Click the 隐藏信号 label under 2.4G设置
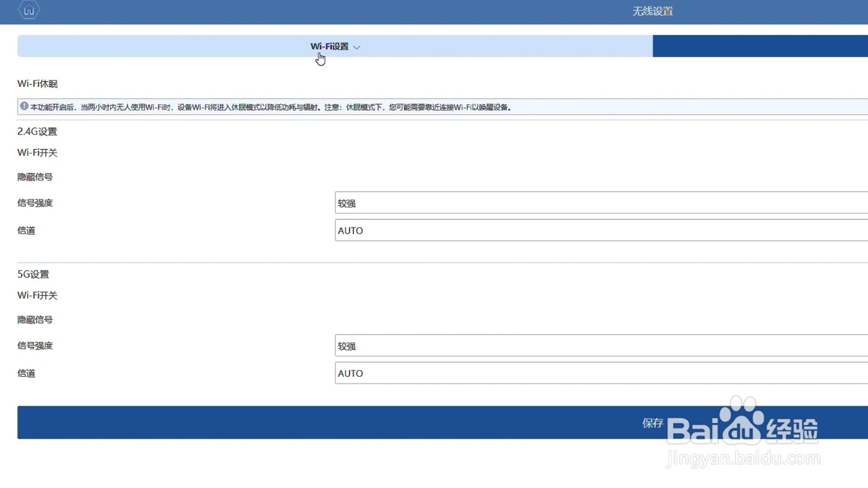This screenshot has height=488, width=868. click(x=35, y=177)
